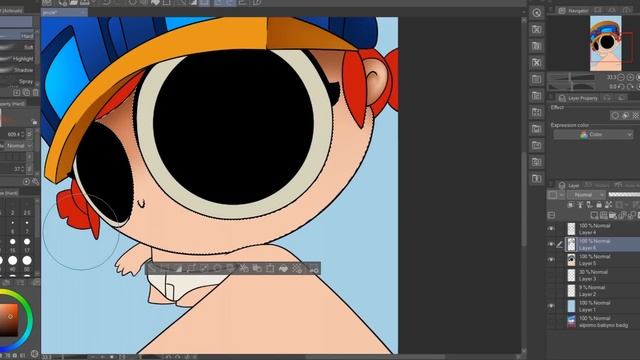This screenshot has height=360, width=640.
Task: Click Expand selected area in selection launcher
Action: tap(191, 269)
